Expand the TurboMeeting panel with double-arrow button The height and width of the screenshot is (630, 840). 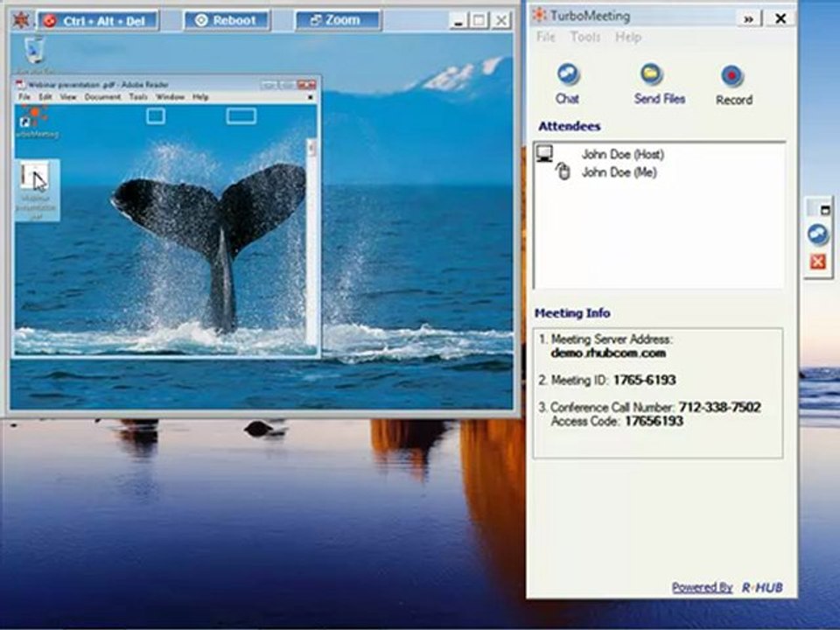(749, 18)
